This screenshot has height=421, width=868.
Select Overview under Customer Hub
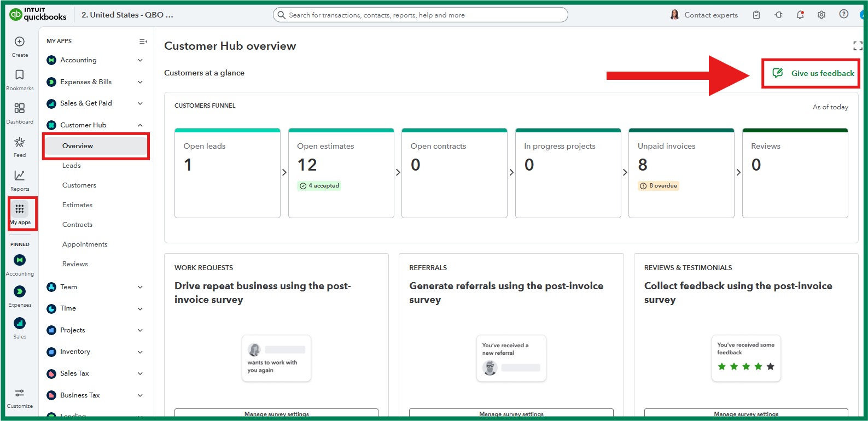click(96, 146)
